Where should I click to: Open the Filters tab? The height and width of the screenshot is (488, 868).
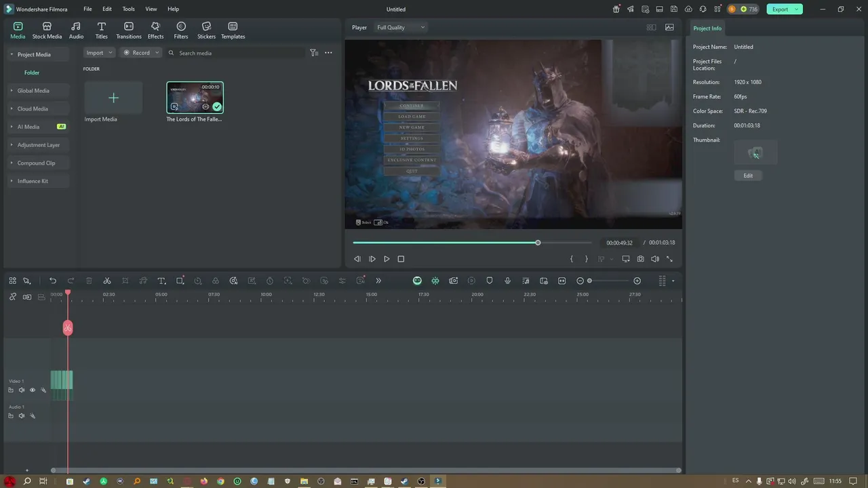[181, 30]
